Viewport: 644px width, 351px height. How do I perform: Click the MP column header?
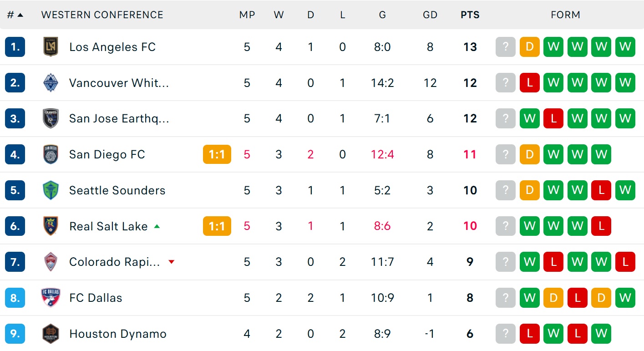point(247,15)
